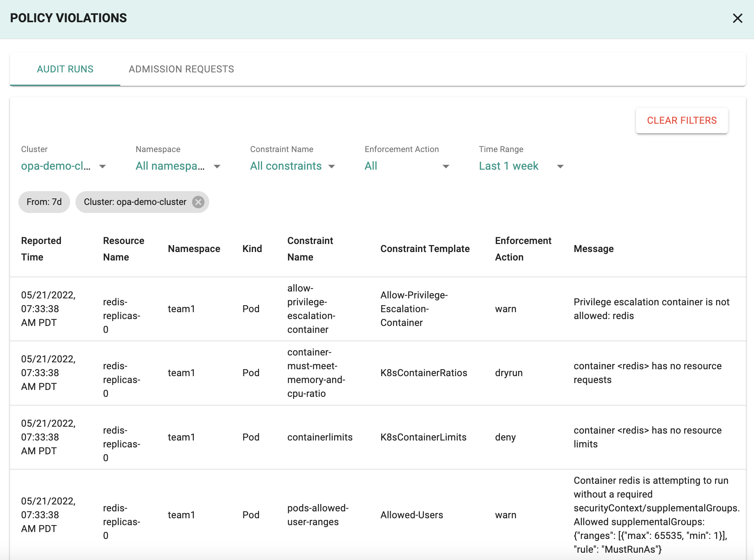Select the containerlimits violation row
This screenshot has width=754, height=560.
point(320,437)
